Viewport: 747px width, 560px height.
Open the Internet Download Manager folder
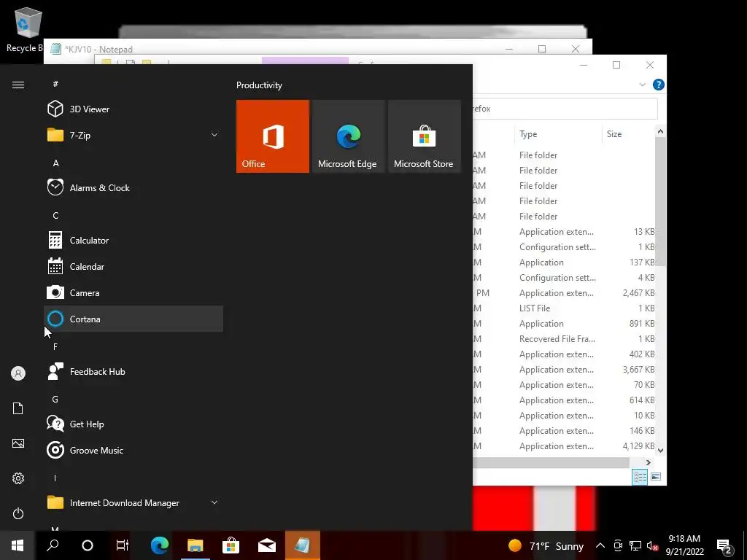133,503
